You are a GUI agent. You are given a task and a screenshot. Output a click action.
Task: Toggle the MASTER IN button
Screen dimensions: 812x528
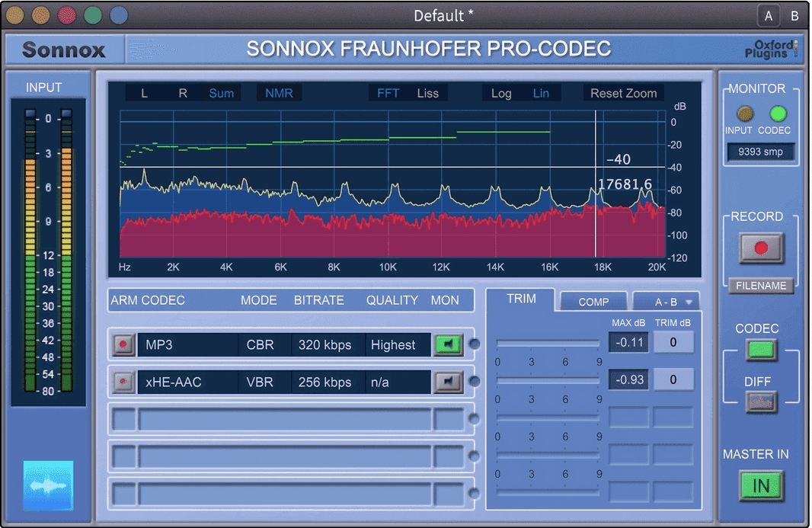click(761, 485)
